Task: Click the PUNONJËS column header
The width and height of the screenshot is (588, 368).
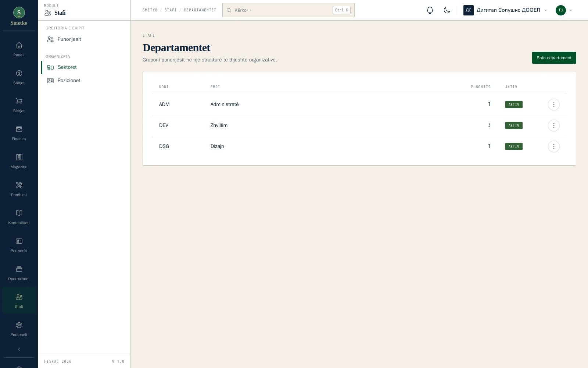Action: tap(481, 87)
